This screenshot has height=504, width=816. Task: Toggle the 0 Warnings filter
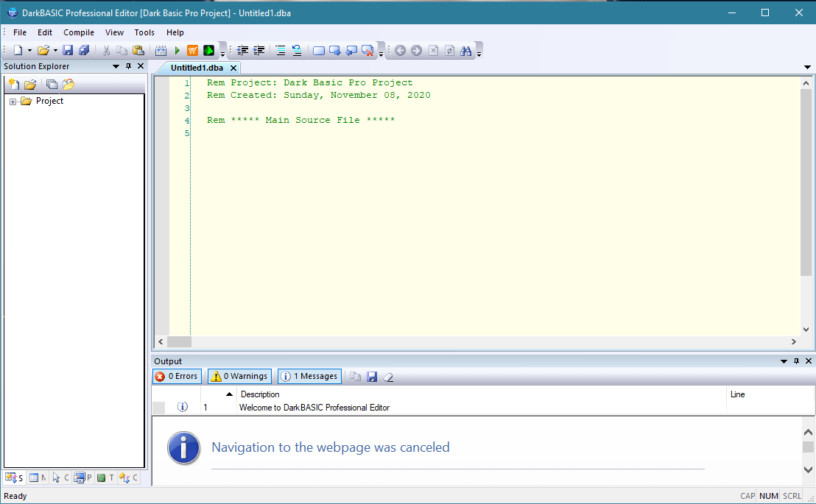pyautogui.click(x=239, y=376)
